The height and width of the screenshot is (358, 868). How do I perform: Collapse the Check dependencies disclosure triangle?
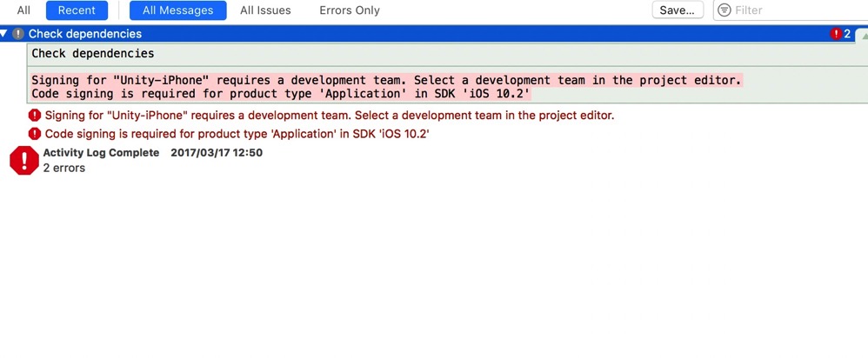pyautogui.click(x=5, y=34)
